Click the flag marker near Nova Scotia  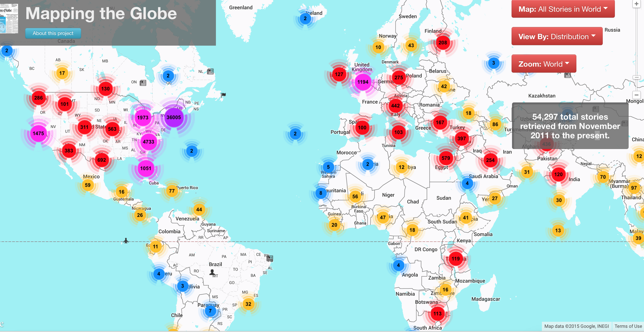coord(223,95)
